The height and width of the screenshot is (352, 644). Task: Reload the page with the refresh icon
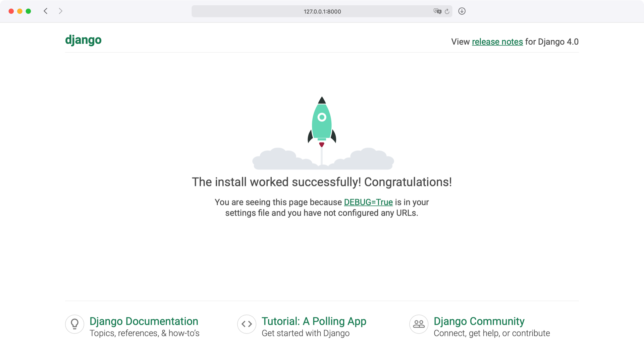point(447,11)
